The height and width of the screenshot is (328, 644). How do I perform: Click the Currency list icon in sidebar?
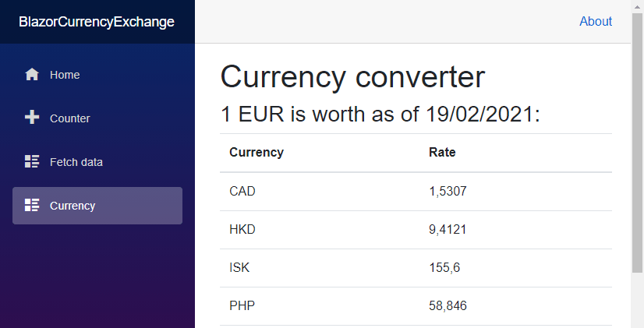point(32,206)
